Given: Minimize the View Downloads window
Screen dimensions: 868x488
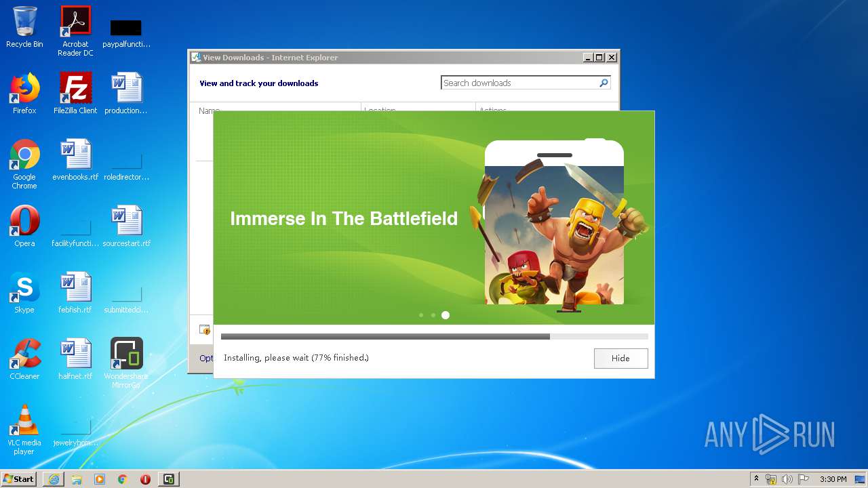Looking at the screenshot, I should tap(589, 58).
